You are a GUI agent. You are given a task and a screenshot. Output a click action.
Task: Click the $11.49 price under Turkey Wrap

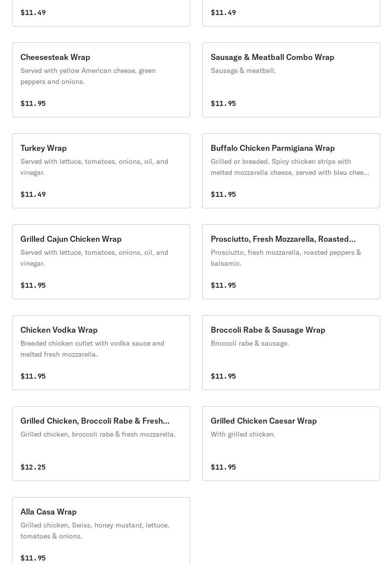[x=33, y=194]
